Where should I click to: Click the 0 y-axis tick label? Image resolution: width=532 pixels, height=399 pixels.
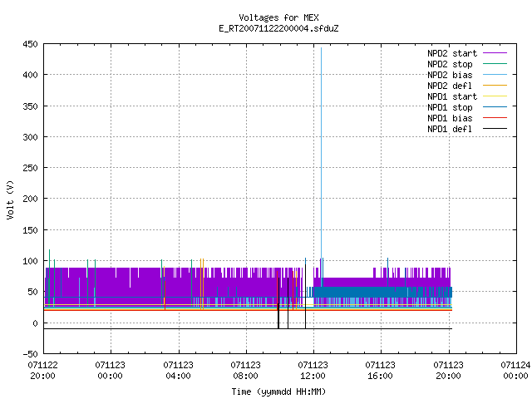[x=35, y=323]
